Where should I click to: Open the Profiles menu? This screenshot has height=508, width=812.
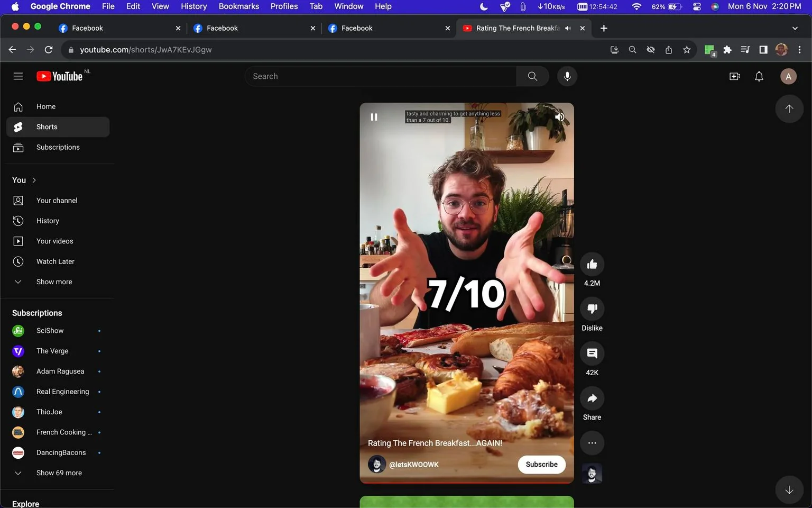[284, 6]
